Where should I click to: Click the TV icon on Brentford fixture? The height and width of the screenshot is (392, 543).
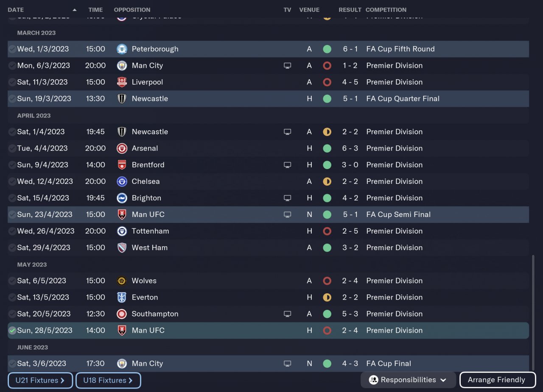(x=288, y=165)
